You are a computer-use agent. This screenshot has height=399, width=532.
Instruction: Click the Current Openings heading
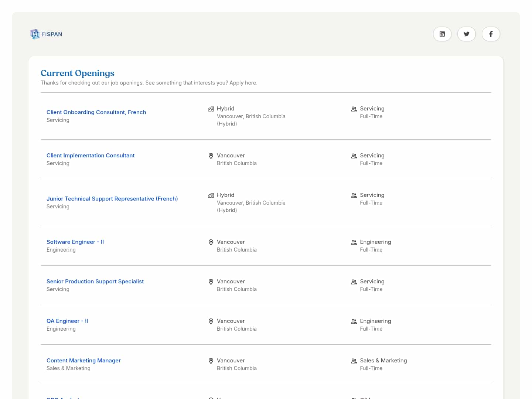(78, 73)
